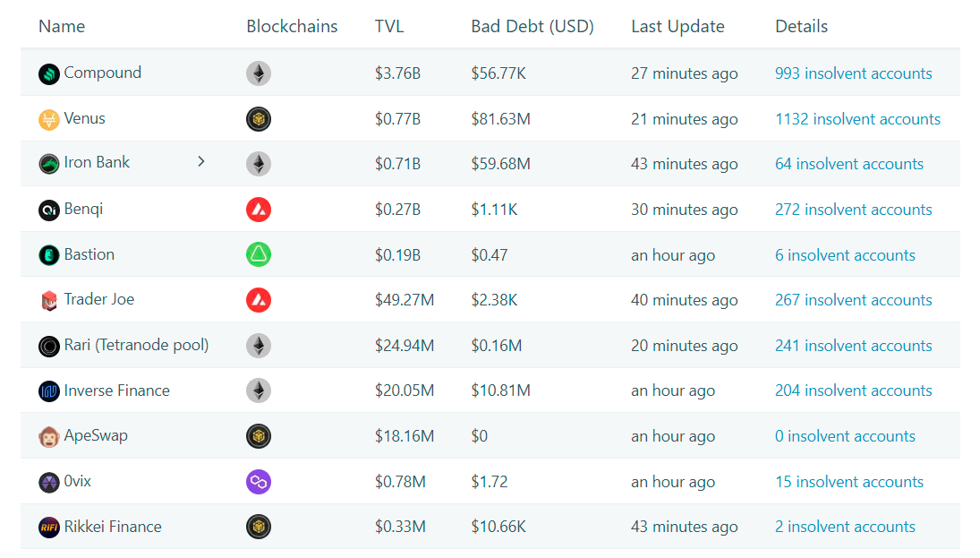Image resolution: width=980 pixels, height=558 pixels.
Task: Click the Compound protocol logo icon
Action: click(x=48, y=73)
